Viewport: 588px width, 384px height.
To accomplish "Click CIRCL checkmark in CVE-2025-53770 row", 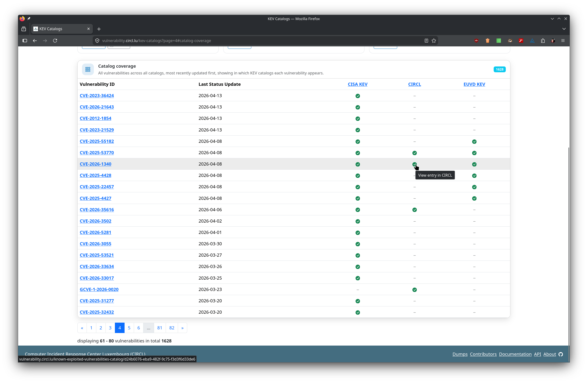I will coord(414,153).
